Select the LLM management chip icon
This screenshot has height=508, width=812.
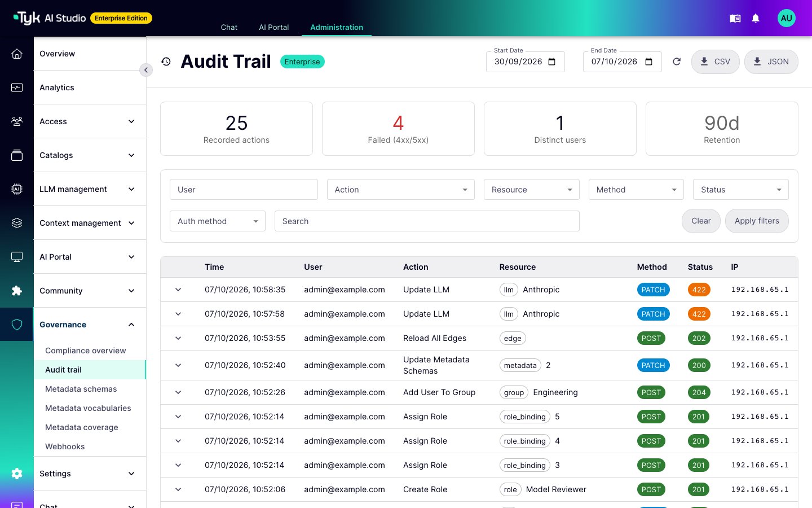[x=17, y=189]
